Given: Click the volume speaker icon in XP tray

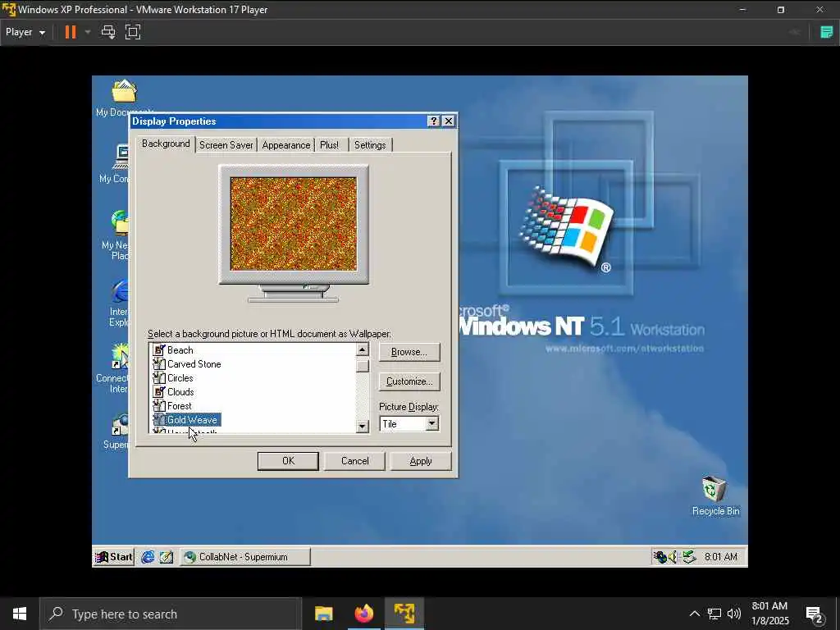Looking at the screenshot, I should 673,557.
